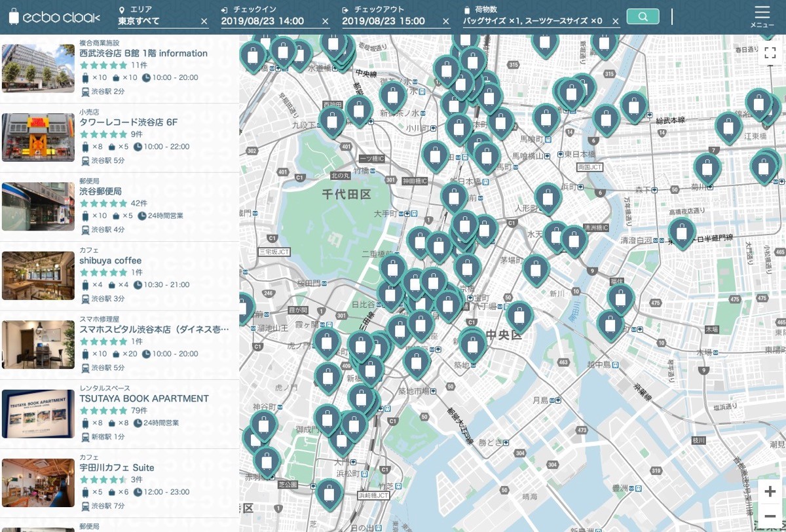Click the train icon beside 渋谷駅 2分

[85, 92]
